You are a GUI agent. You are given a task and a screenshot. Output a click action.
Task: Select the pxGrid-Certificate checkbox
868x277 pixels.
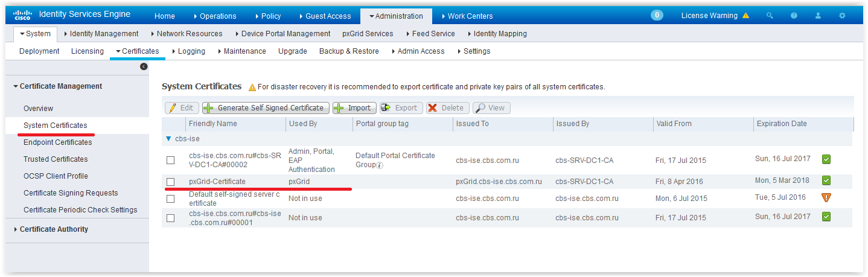coord(171,182)
